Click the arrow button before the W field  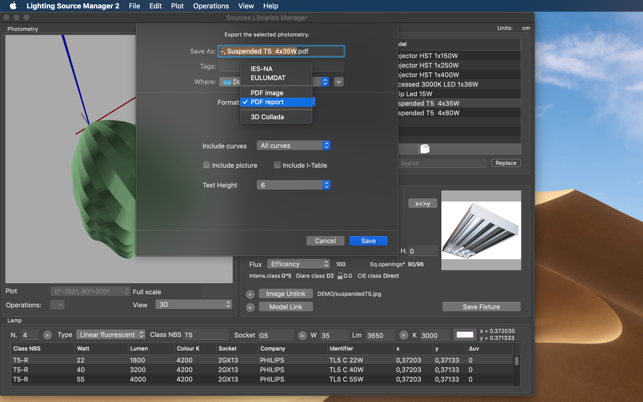coord(302,336)
